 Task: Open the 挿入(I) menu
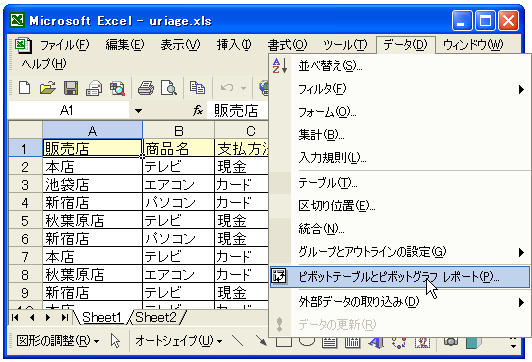(x=234, y=45)
